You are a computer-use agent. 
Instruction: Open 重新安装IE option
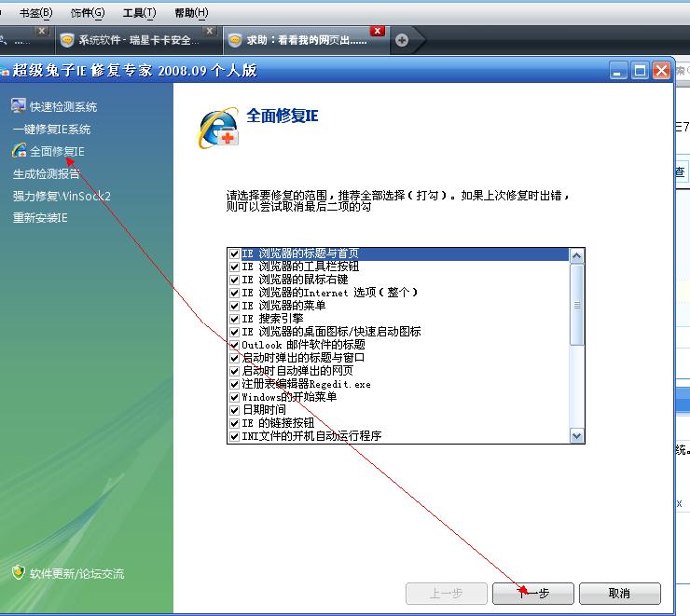[40, 218]
